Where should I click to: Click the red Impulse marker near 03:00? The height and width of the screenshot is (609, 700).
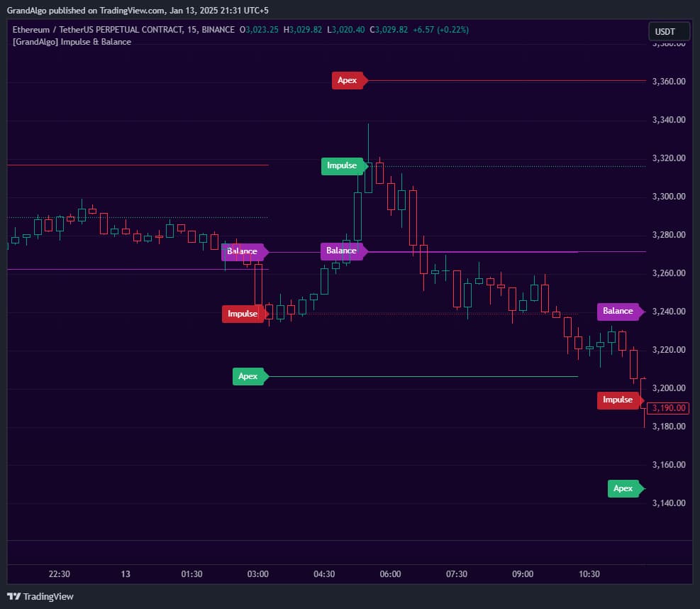click(x=243, y=314)
